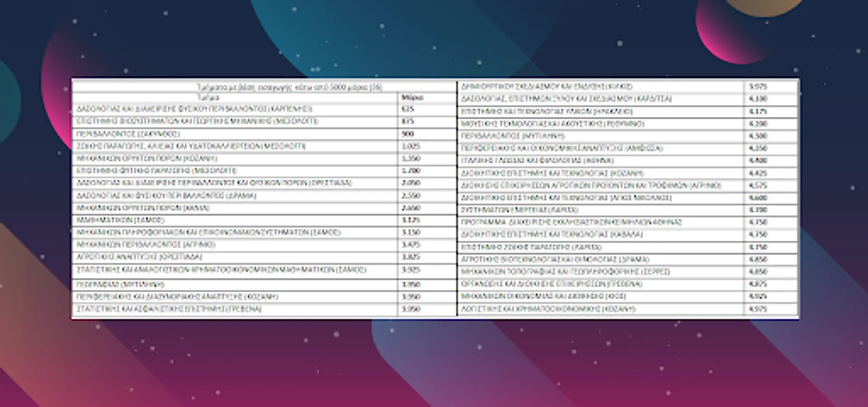Select ΣΤΑΤΙΣΤΙΚΗΣ ΚΑΙ ΑΣΦΑΛΙΣΤΙΚΗΣ ΕΠΙΣΤΗΜΗΣ (ΓΡΕΒΕΝΑ)
The image size is (868, 407).
pyautogui.click(x=169, y=309)
